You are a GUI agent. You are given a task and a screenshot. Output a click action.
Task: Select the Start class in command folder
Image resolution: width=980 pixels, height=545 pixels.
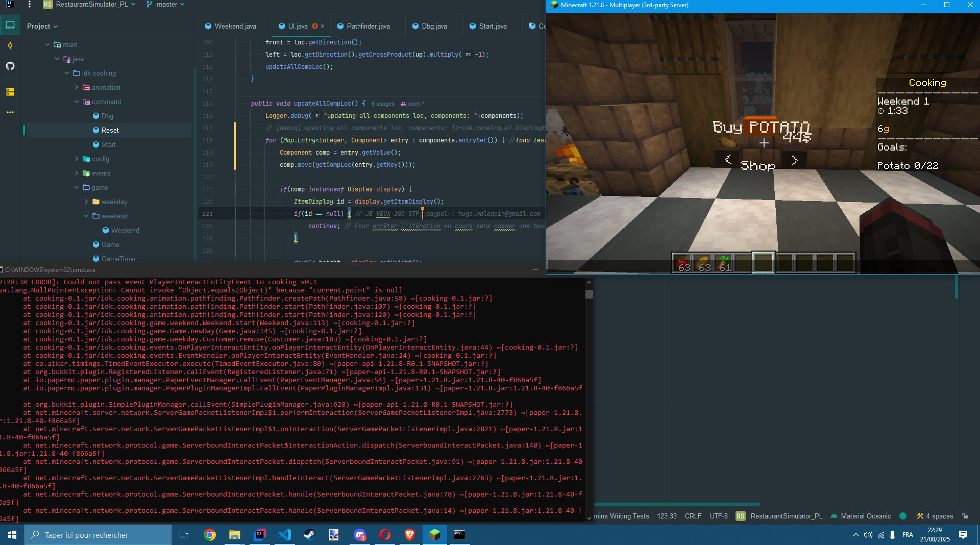click(x=108, y=145)
